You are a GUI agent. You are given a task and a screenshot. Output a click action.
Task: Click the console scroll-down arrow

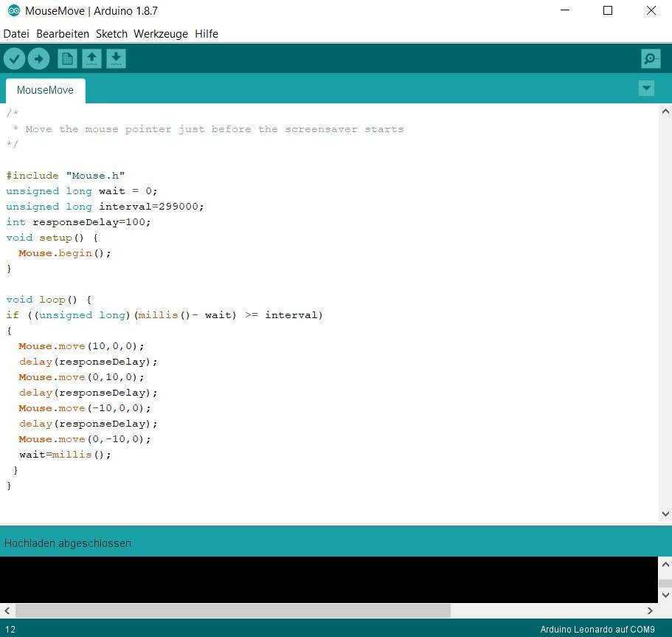[665, 595]
